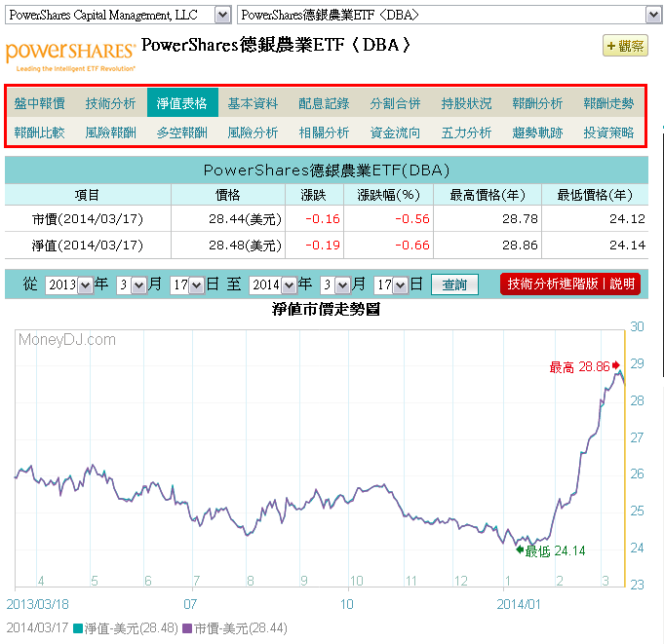Click the teal 淨值-美元 legend swatch
The image size is (664, 644).
pyautogui.click(x=77, y=628)
